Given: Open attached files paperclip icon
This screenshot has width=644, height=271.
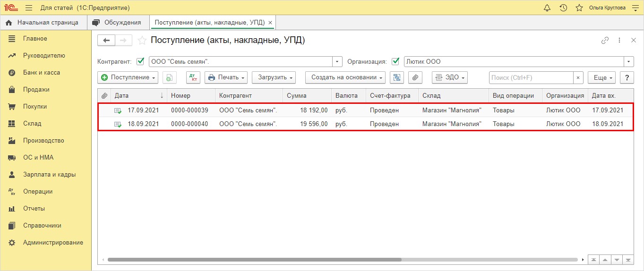Looking at the screenshot, I should tap(415, 77).
